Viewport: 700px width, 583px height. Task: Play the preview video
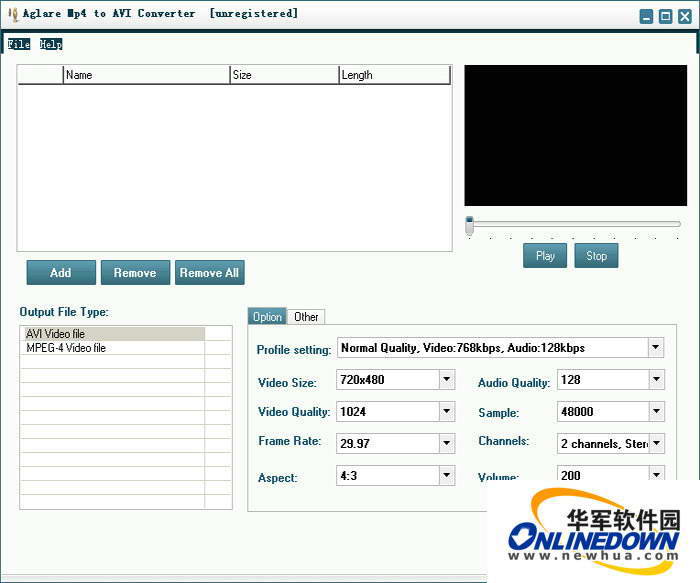545,255
